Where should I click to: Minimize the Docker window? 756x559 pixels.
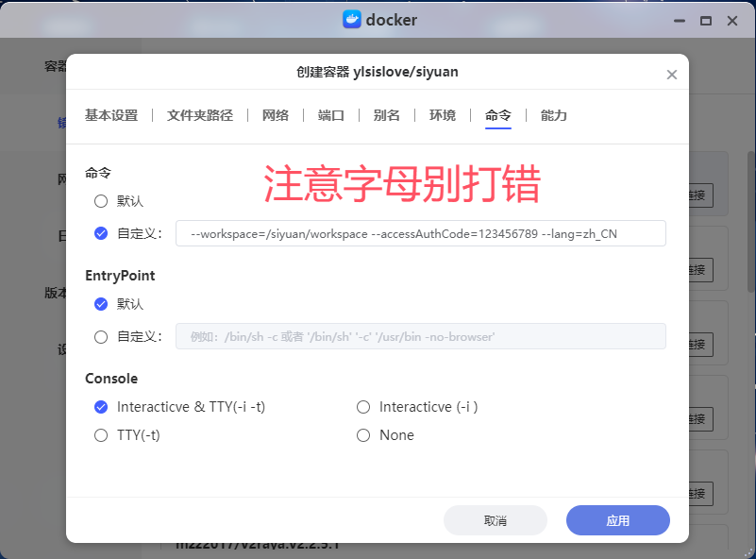pyautogui.click(x=679, y=20)
